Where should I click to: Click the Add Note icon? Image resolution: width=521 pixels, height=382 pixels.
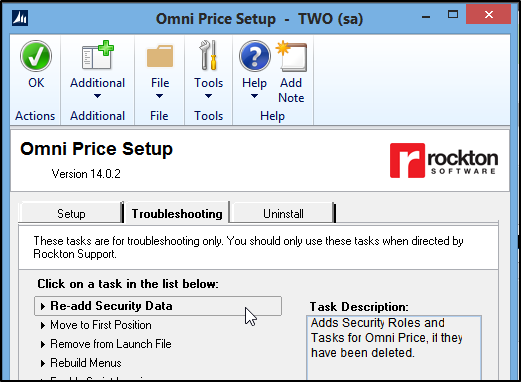coord(291,56)
